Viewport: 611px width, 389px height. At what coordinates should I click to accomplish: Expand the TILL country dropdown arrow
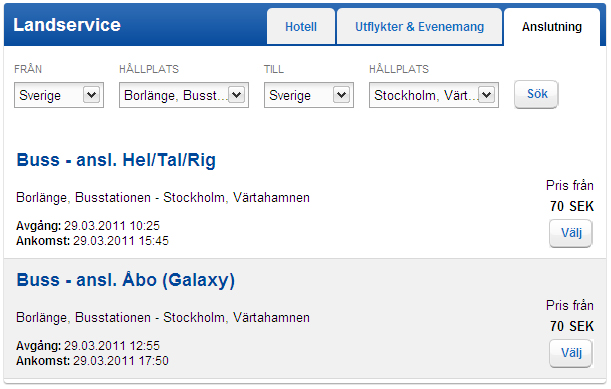coord(341,95)
